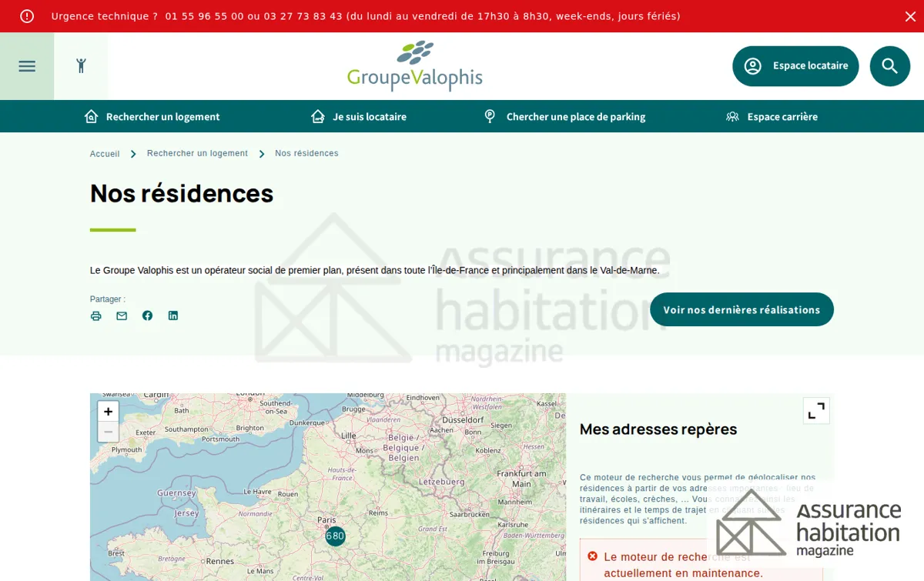This screenshot has width=924, height=581.
Task: Open the hamburger menu
Action: click(x=27, y=66)
